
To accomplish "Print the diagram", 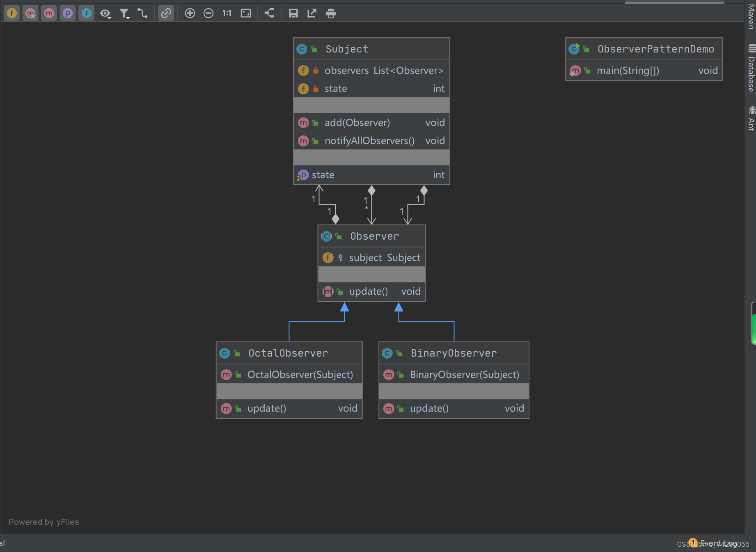I will pos(331,14).
